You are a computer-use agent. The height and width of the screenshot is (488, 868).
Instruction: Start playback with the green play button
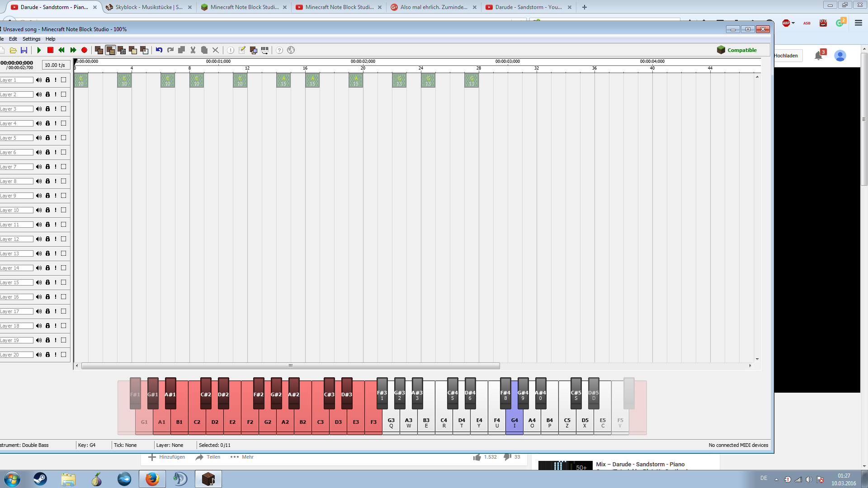39,50
